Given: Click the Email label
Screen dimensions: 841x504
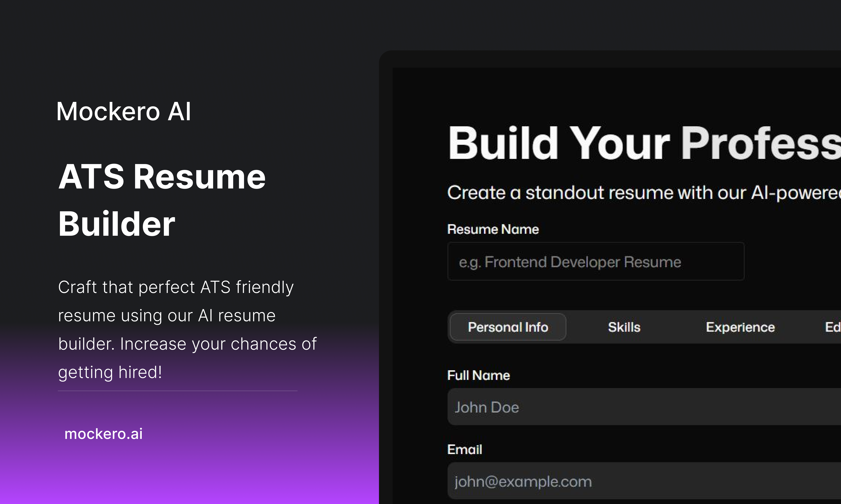Looking at the screenshot, I should click(x=464, y=449).
